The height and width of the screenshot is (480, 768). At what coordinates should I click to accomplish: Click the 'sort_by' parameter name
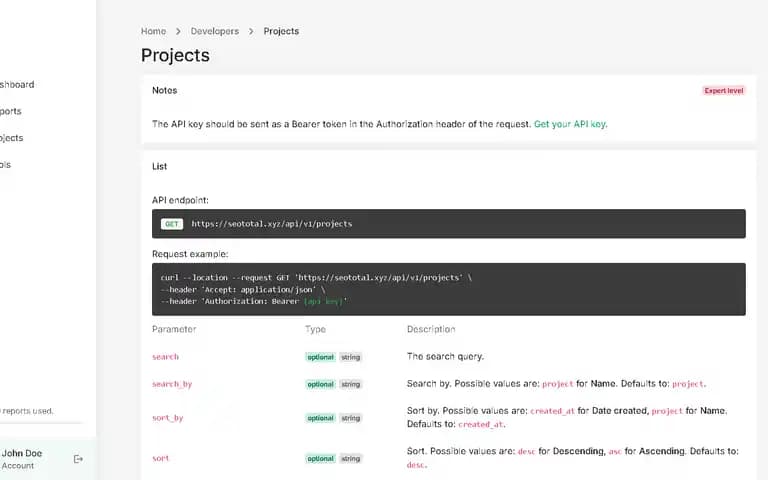(x=168, y=418)
